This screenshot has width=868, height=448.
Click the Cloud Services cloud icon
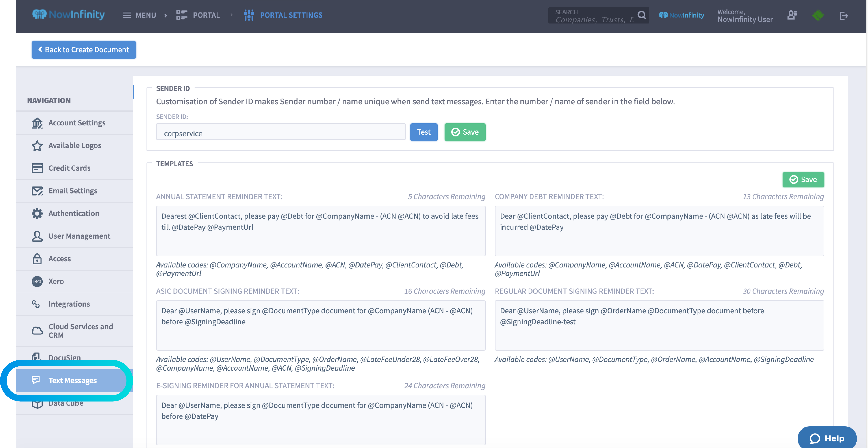tap(37, 331)
